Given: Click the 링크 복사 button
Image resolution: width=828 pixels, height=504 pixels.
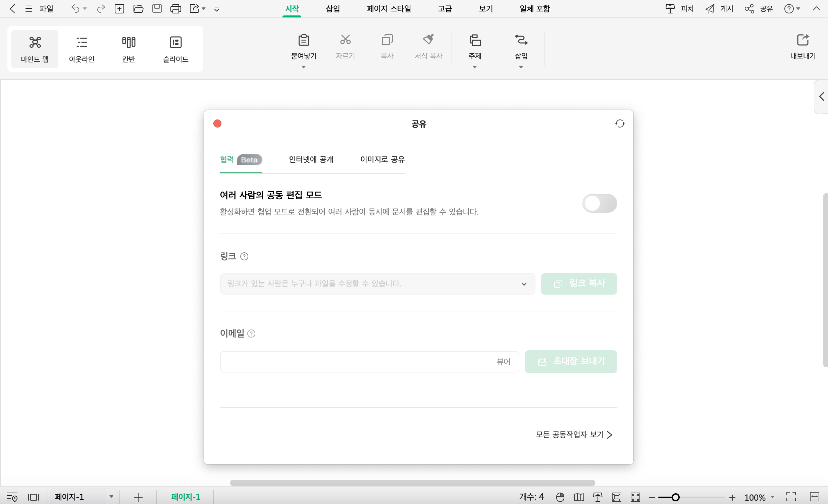Looking at the screenshot, I should pyautogui.click(x=579, y=284).
